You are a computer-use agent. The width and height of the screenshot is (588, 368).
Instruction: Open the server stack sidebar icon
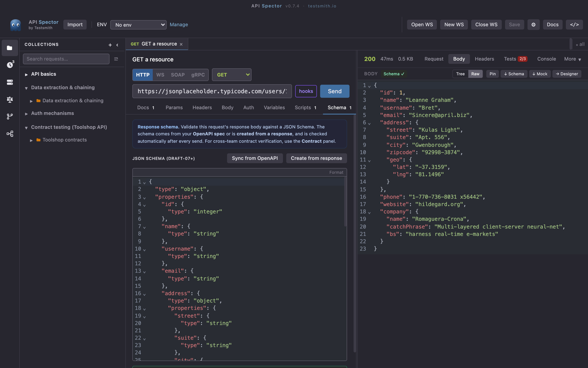pos(10,82)
